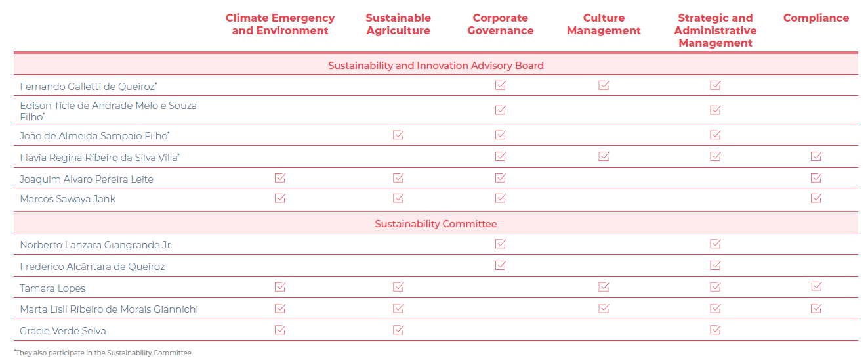
Task: Select the Sustainable Agriculture column header
Action: [x=398, y=24]
